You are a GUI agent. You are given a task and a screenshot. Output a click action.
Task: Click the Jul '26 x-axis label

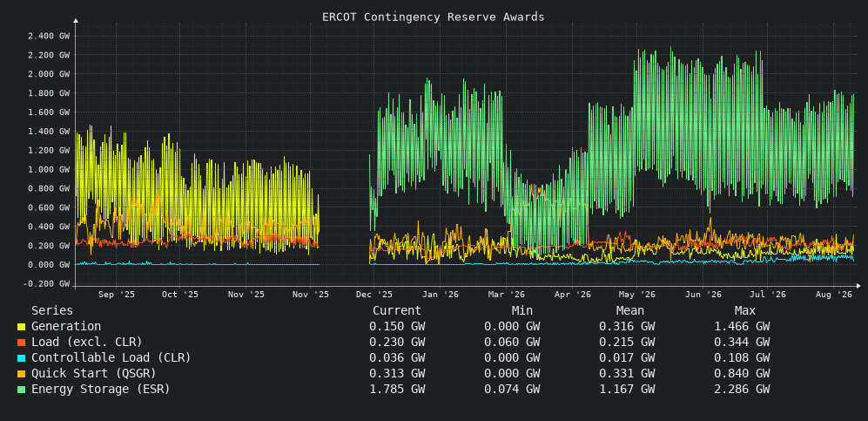(x=768, y=295)
